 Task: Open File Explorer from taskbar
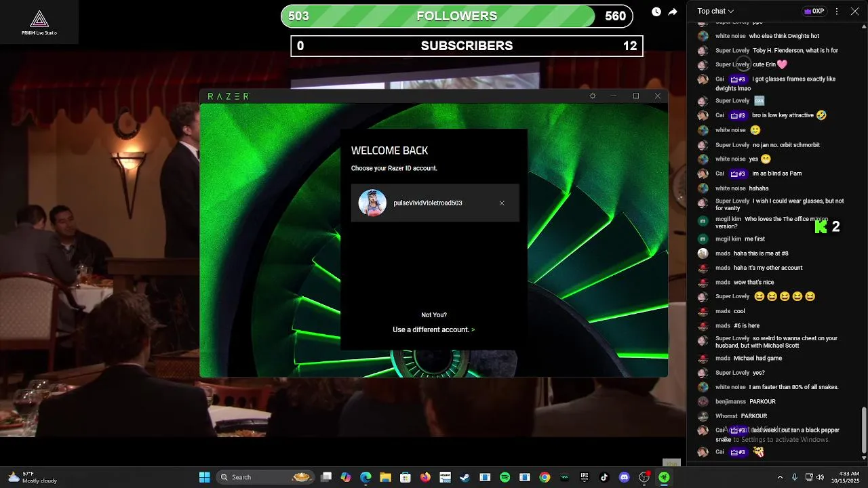point(385,477)
